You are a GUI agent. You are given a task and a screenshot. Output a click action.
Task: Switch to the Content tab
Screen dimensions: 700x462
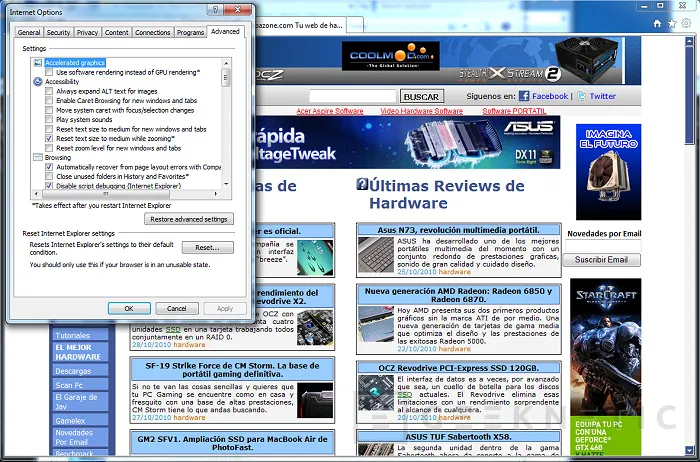(x=117, y=33)
